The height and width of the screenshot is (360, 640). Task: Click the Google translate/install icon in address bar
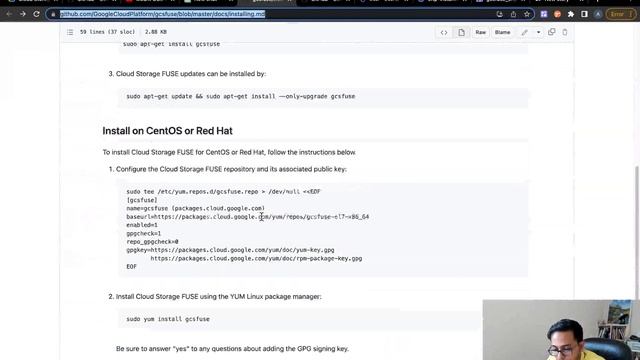[x=500, y=14]
